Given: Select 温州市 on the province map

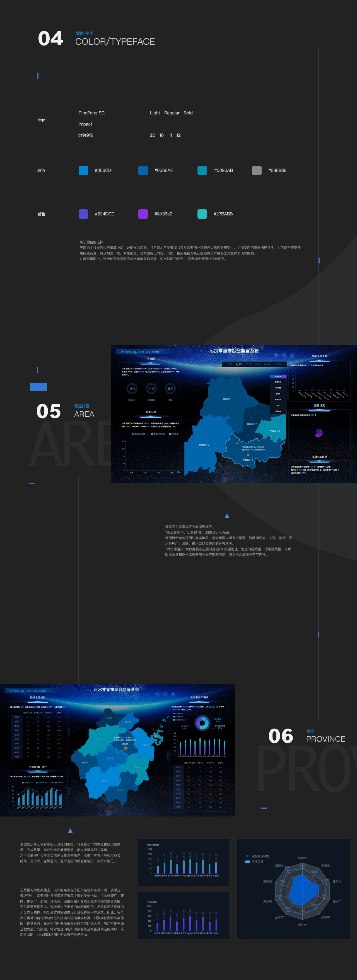Looking at the screenshot, I should pyautogui.click(x=120, y=790).
